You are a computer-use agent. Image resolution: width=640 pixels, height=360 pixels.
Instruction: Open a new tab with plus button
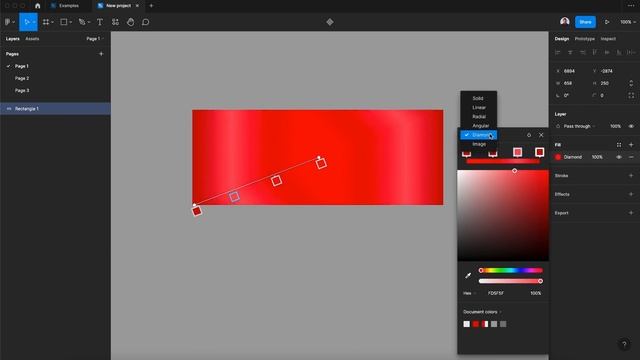coord(151,6)
